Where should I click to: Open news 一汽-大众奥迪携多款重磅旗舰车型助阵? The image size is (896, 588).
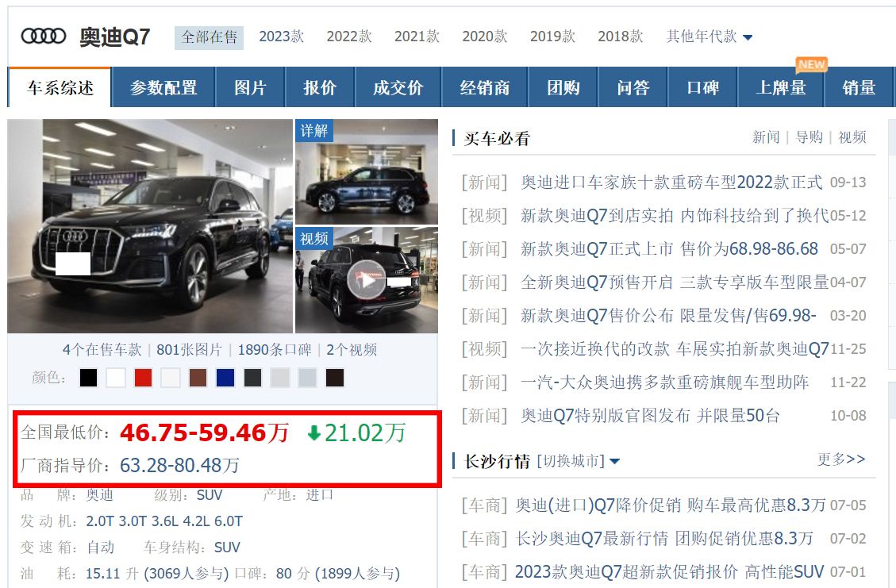tap(664, 382)
